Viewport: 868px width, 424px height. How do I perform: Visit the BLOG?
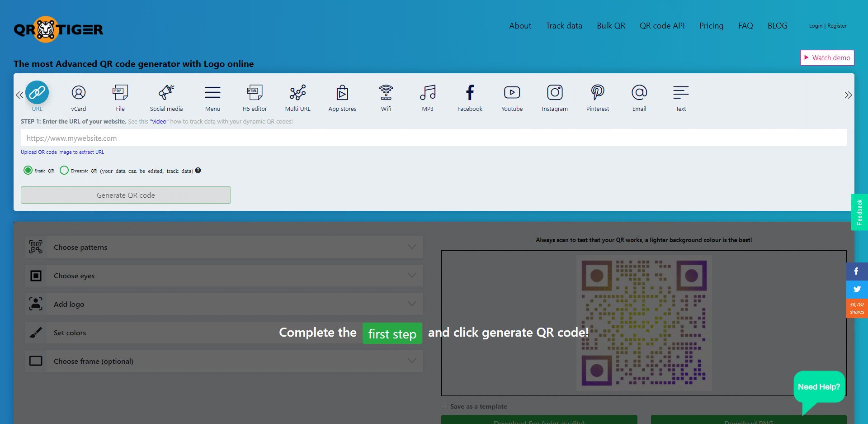click(778, 26)
